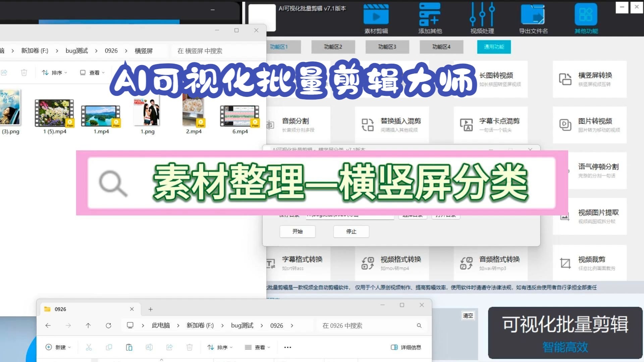Click the rename icon in the 0926 window toolbar
Screen dimensions: 644x362
click(149, 347)
